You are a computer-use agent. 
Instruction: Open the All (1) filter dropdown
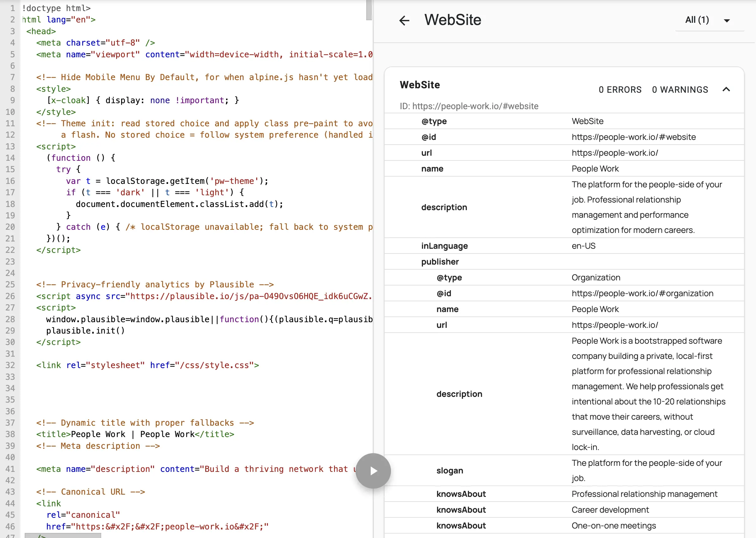[x=709, y=21]
